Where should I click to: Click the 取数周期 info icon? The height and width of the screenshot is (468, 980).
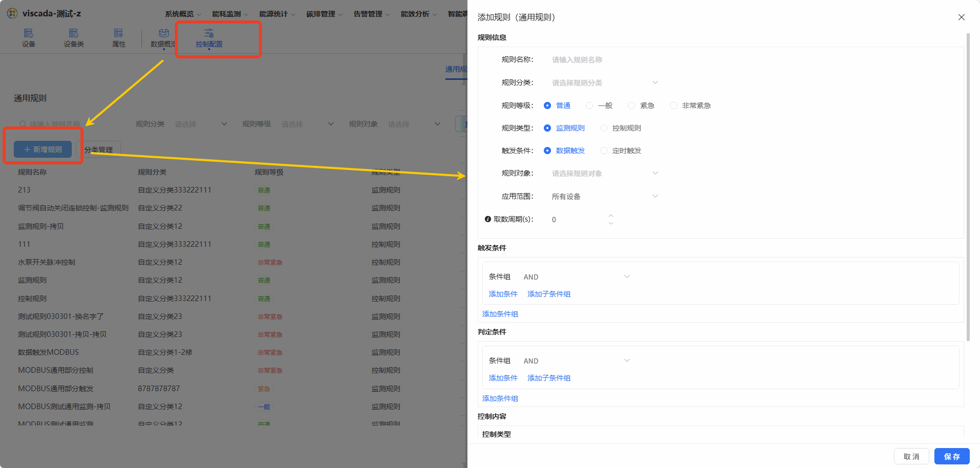[488, 219]
